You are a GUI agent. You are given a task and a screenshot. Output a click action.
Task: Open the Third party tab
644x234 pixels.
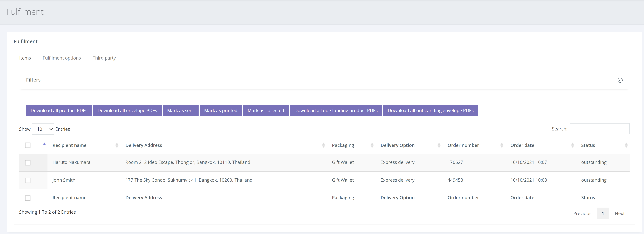(104, 58)
